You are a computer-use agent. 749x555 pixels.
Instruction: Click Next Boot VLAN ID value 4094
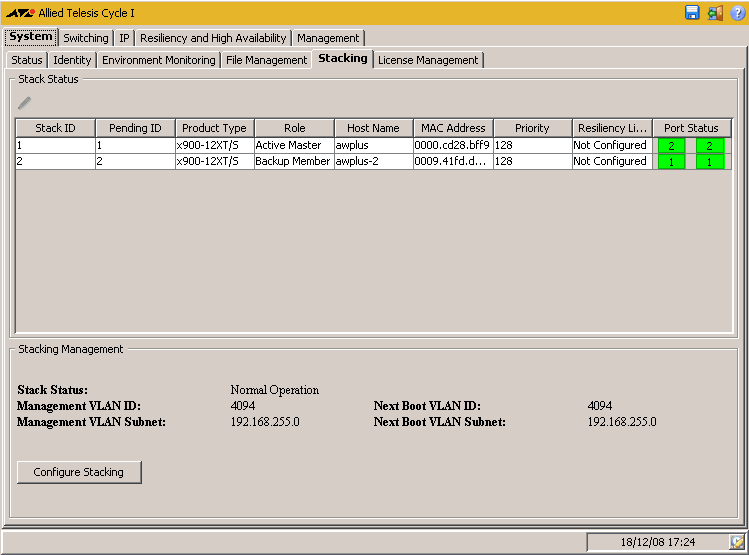[599, 406]
